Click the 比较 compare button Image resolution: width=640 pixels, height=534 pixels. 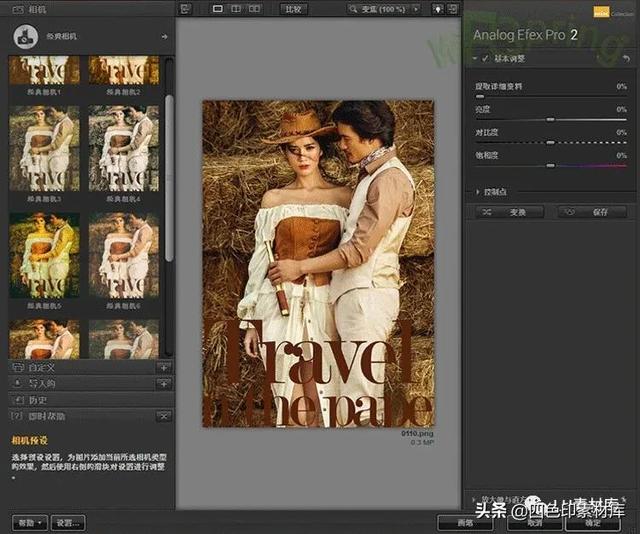(293, 9)
